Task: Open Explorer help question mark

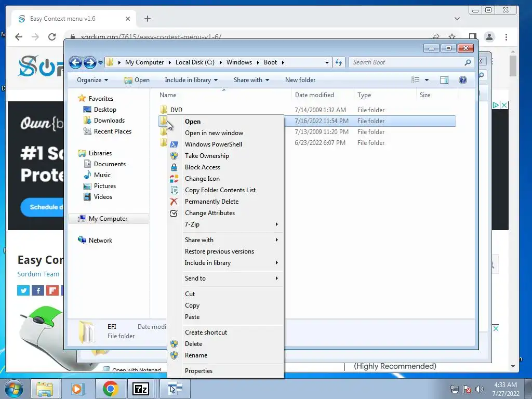Action: pos(462,80)
